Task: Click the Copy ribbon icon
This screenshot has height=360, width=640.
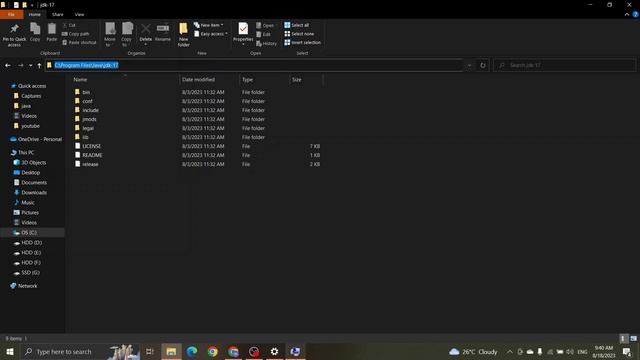Action: (x=35, y=32)
